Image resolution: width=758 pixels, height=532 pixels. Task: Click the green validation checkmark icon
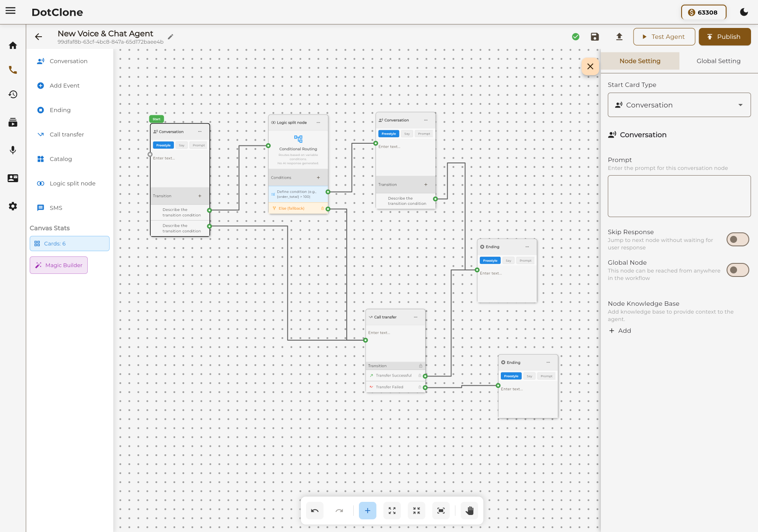pyautogui.click(x=576, y=37)
